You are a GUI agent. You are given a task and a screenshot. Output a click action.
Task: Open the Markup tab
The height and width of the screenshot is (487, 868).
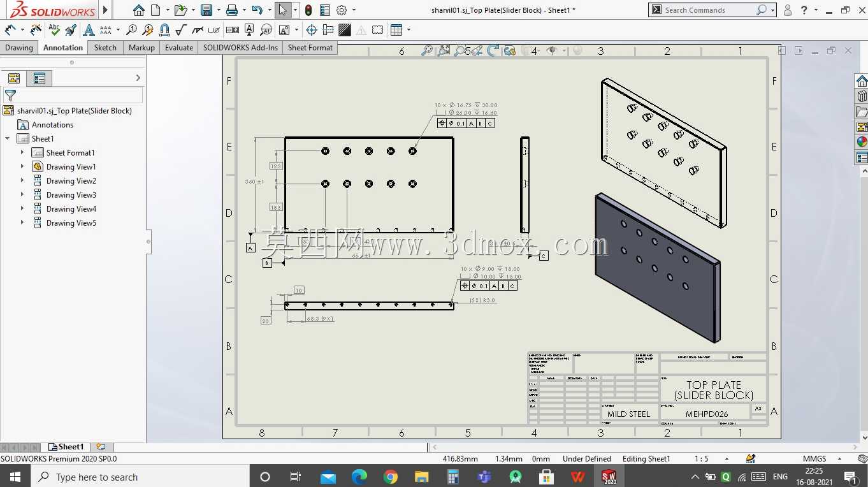coord(141,48)
